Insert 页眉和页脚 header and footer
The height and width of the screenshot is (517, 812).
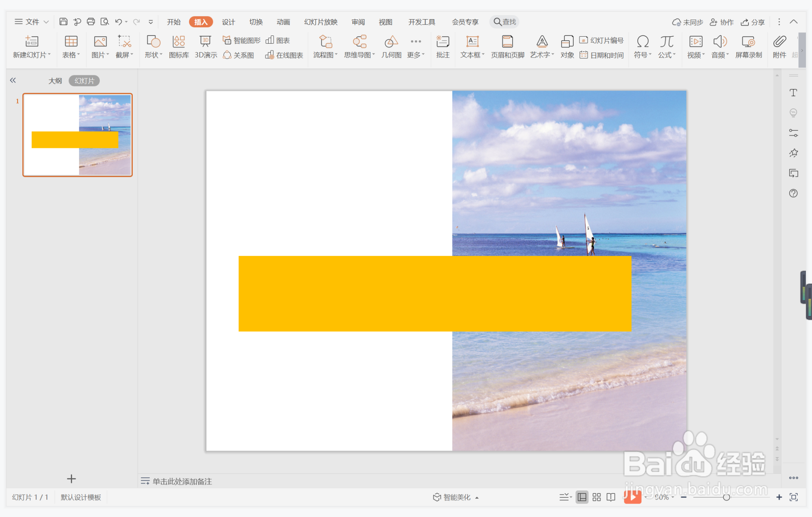507,47
